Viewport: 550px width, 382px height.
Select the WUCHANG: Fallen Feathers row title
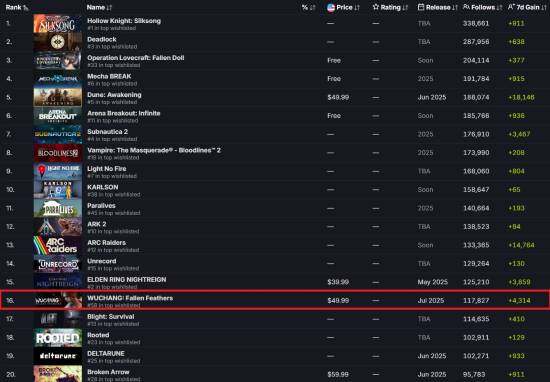point(130,298)
